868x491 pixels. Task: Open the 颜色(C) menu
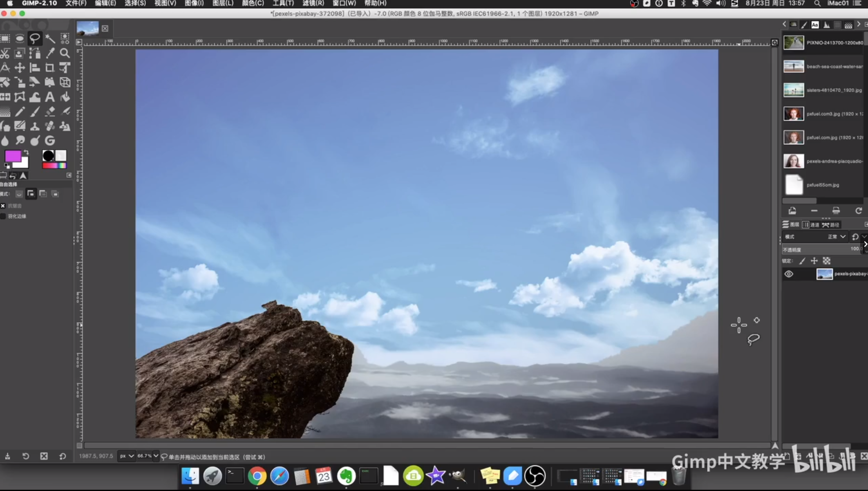click(253, 3)
